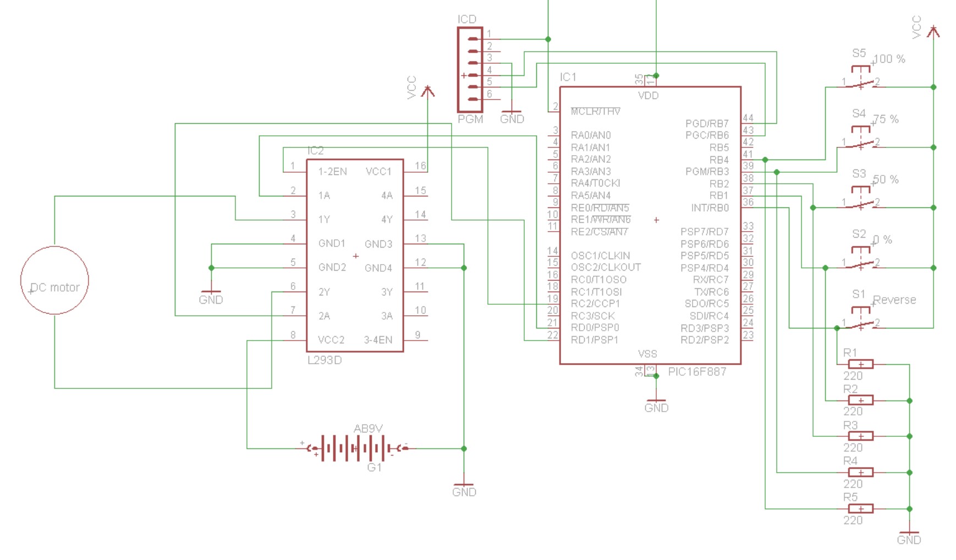Viewport: 956px width, 560px height.
Task: Click the VCC arrow above the L293D
Action: click(427, 91)
